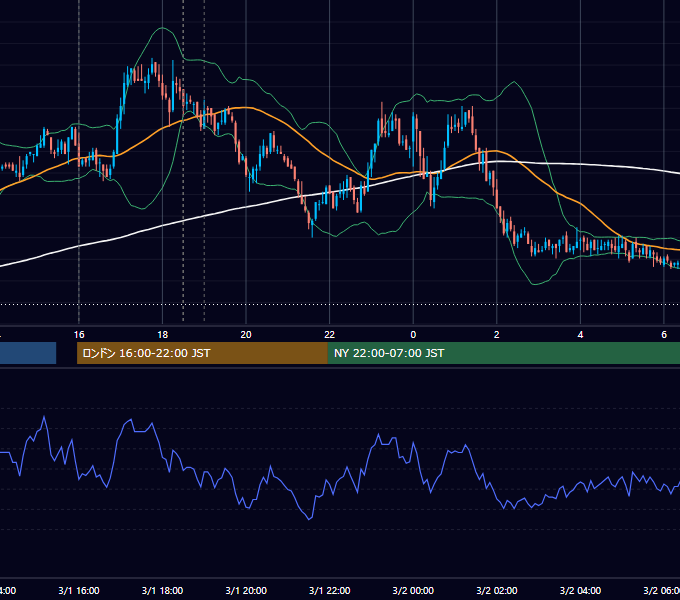Viewport: 680px width, 600px height.
Task: Select the NY 22:00-07:00 JST session bar
Action: 503,353
